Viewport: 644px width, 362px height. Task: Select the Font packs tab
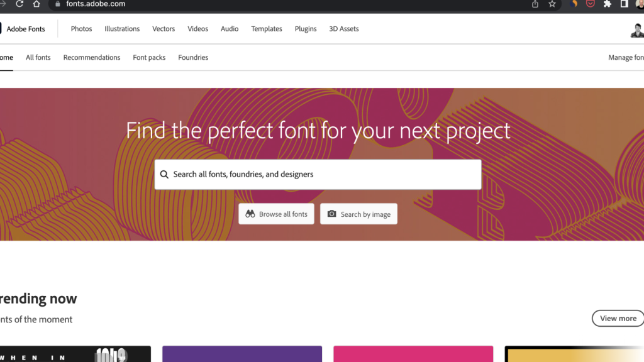(x=149, y=57)
